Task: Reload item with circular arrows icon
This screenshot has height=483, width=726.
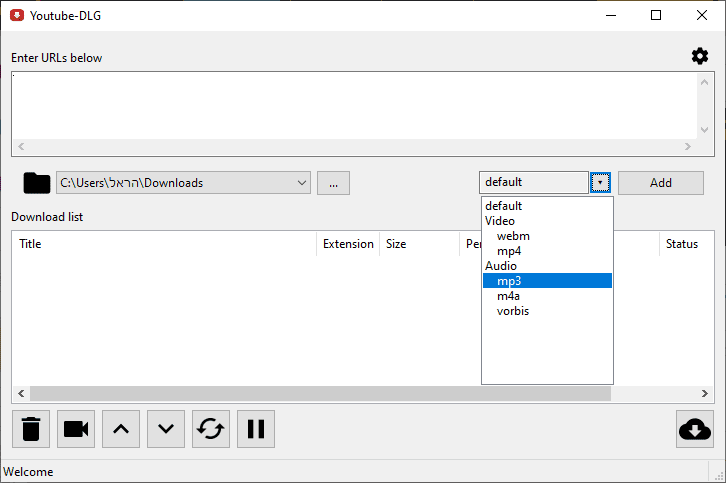Action: [x=211, y=429]
